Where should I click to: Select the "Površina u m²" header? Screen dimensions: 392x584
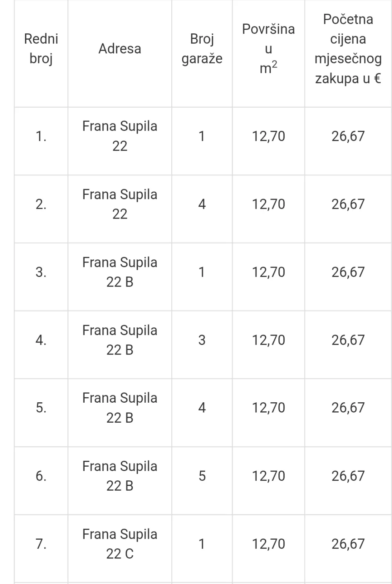(x=269, y=49)
